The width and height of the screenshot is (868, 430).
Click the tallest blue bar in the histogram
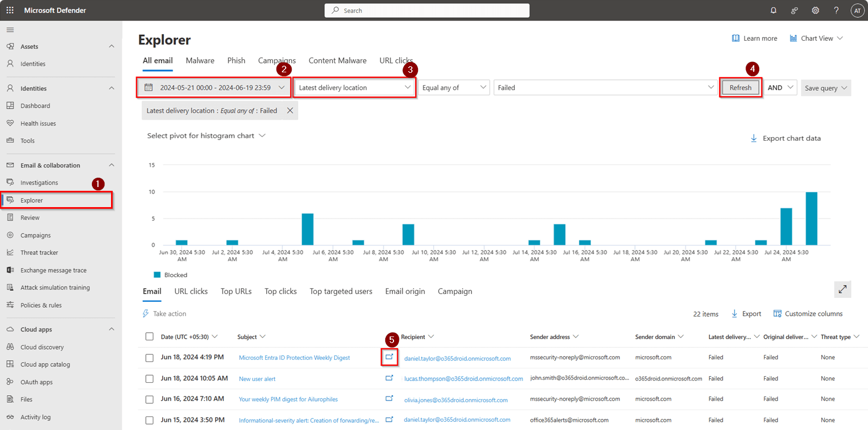(811, 219)
